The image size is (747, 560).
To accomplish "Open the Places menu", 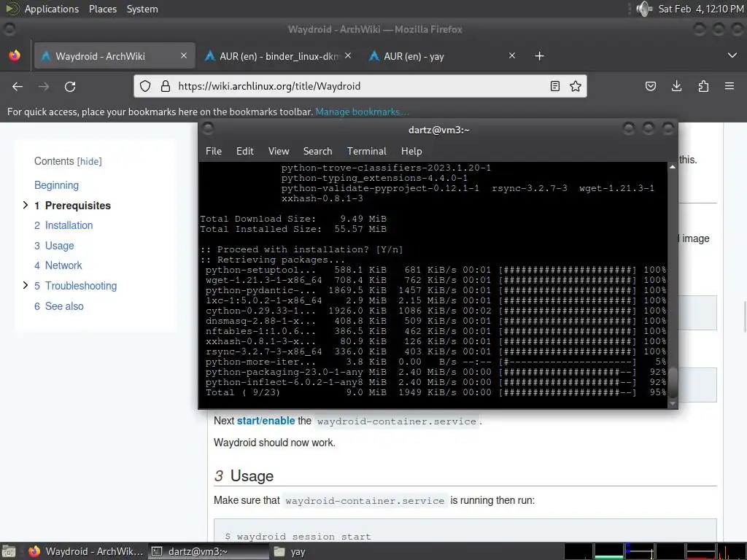I will pos(102,9).
